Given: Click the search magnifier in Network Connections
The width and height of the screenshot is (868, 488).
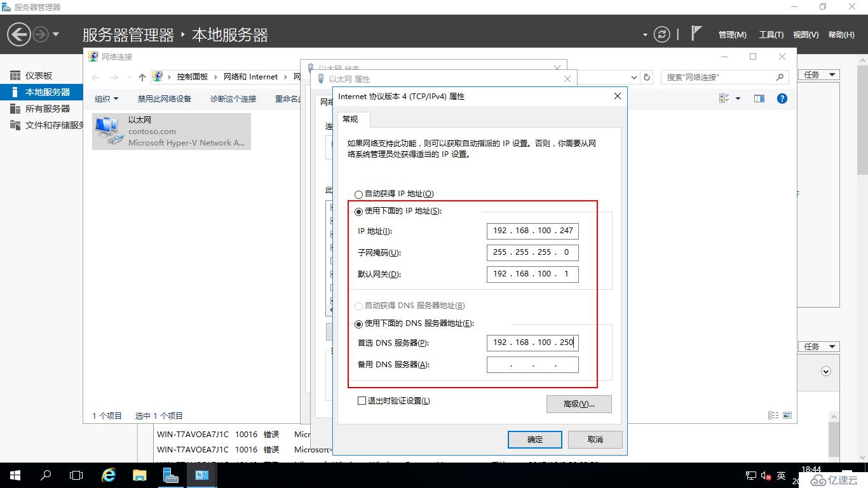Looking at the screenshot, I should (x=780, y=77).
